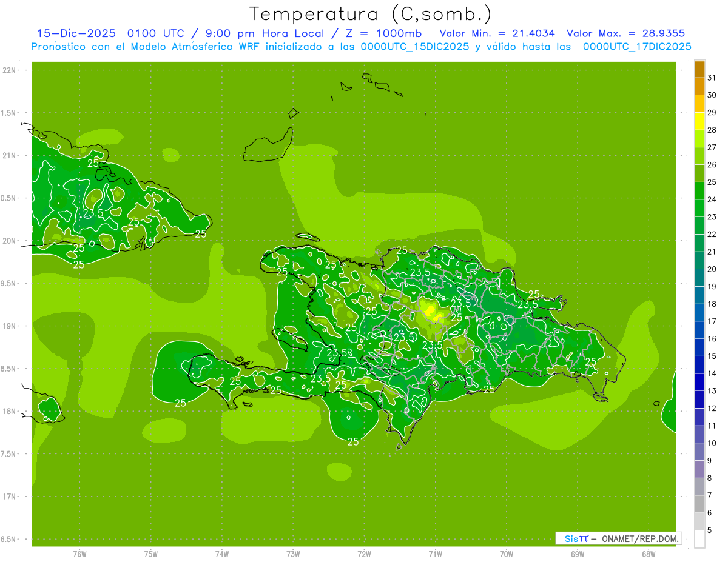Click the title "Temperatura (C,somb.)"
The height and width of the screenshot is (562, 728).
tap(371, 14)
